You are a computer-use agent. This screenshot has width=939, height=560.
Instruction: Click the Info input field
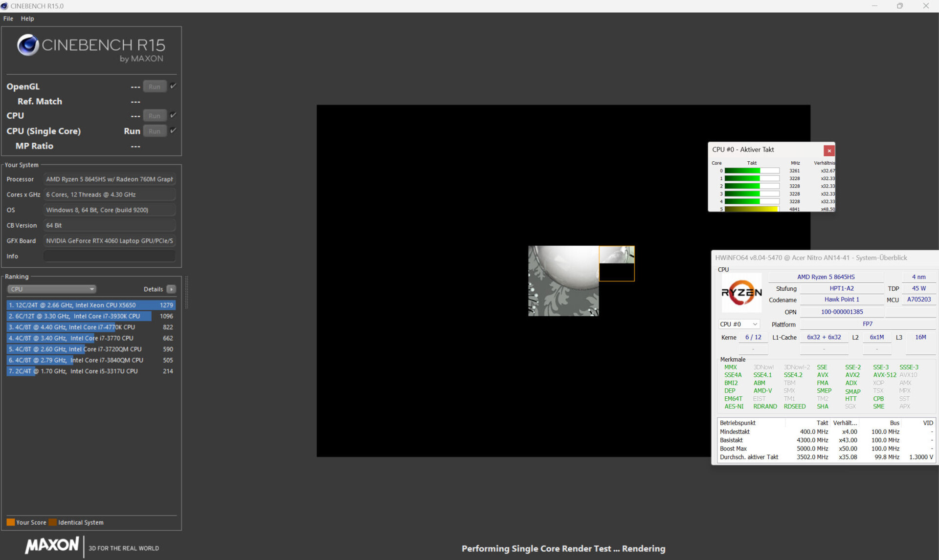(x=110, y=256)
